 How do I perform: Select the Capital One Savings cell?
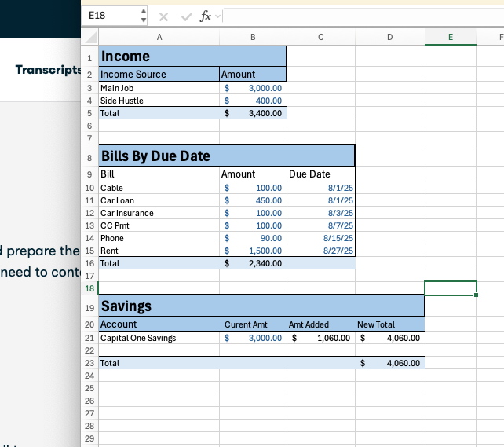[159, 338]
